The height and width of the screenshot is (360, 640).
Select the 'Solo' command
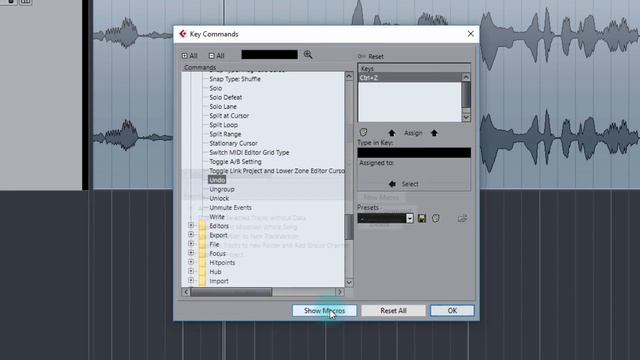coord(216,88)
